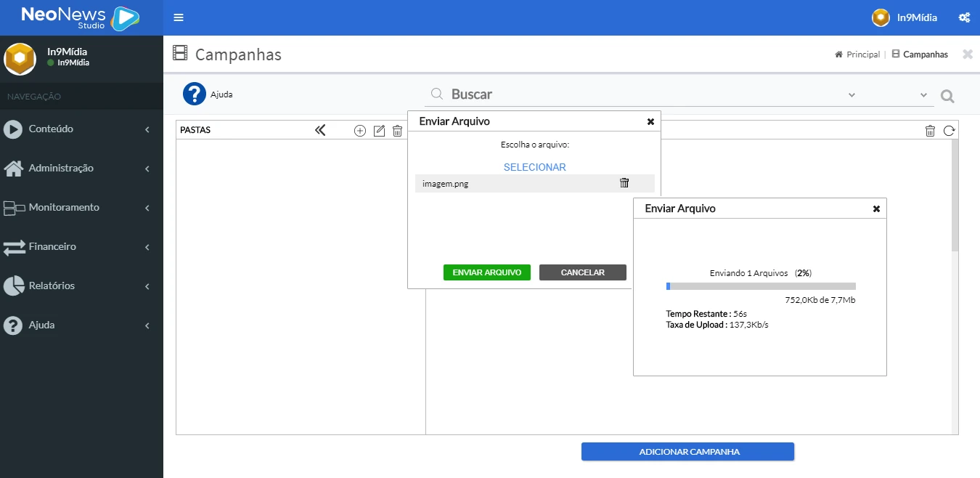Image resolution: width=980 pixels, height=478 pixels.
Task: Close the Campanhas page with X icon
Action: coord(967,54)
